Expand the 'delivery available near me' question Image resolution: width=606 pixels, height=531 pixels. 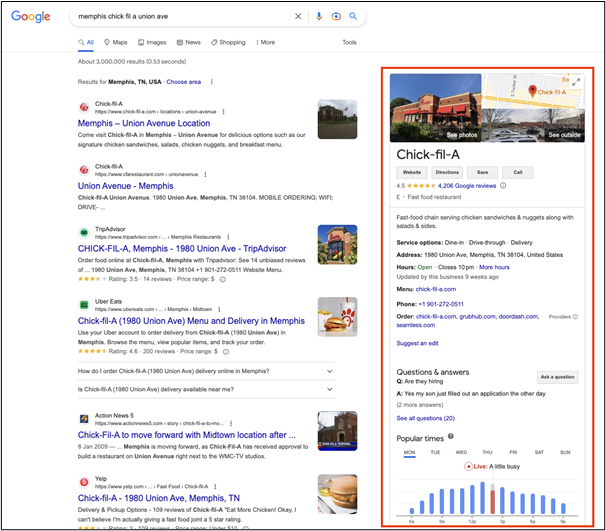[331, 391]
